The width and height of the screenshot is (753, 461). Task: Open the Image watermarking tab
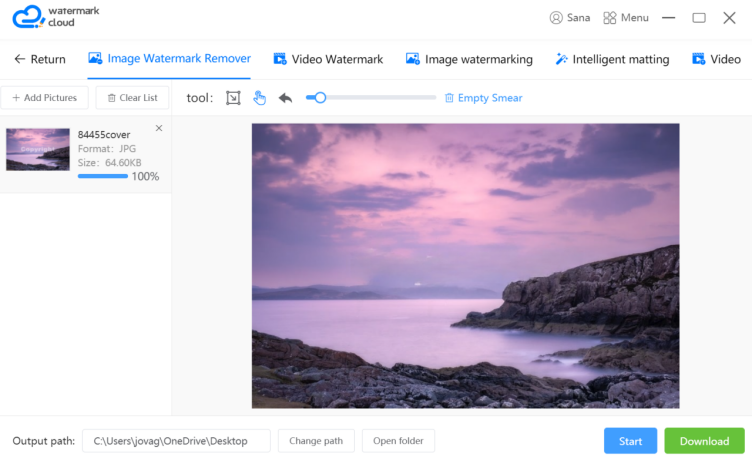469,59
